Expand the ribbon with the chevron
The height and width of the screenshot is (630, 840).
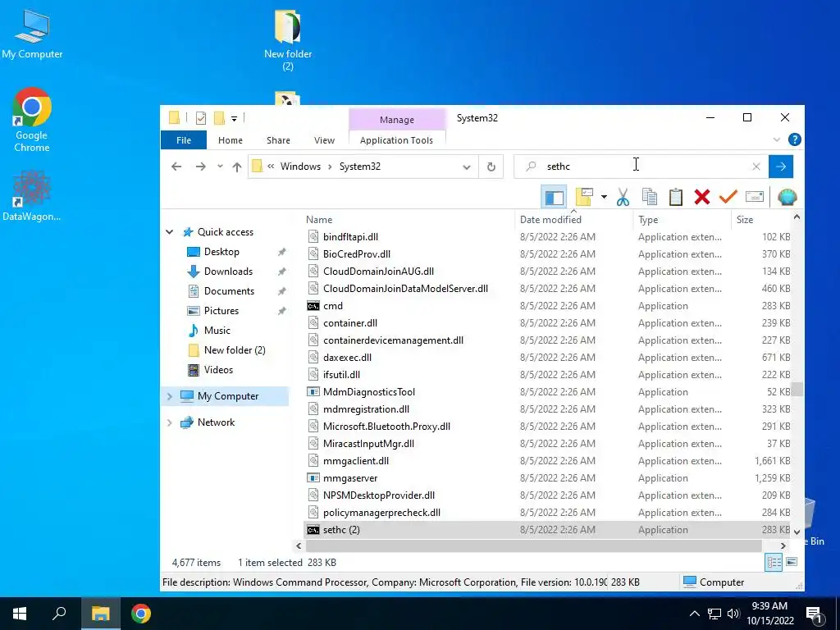point(777,139)
